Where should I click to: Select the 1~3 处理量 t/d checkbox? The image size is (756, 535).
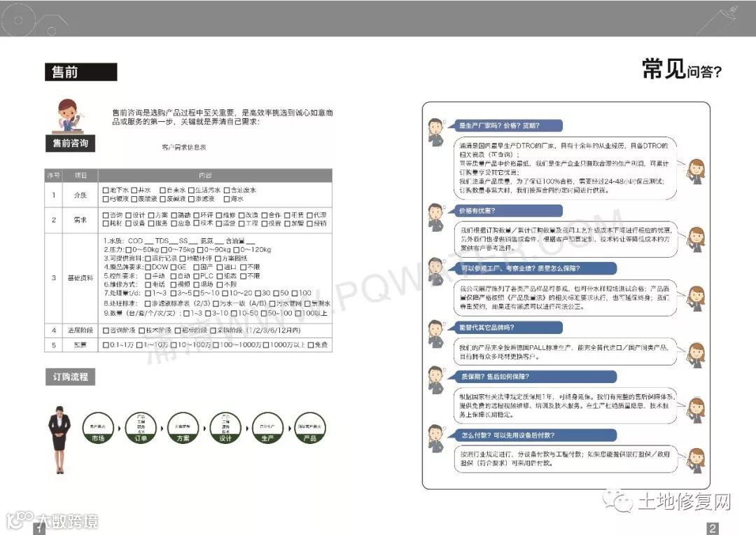pos(148,293)
